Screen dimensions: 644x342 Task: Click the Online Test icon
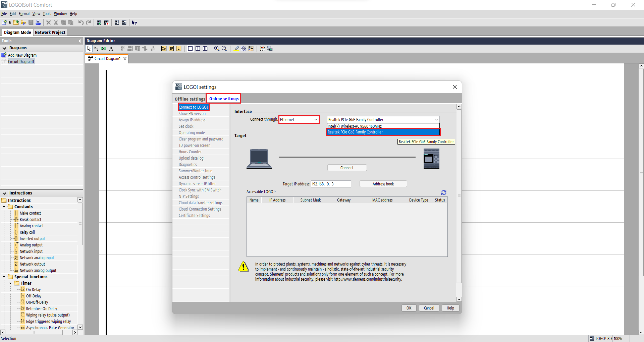pyautogui.click(x=270, y=49)
